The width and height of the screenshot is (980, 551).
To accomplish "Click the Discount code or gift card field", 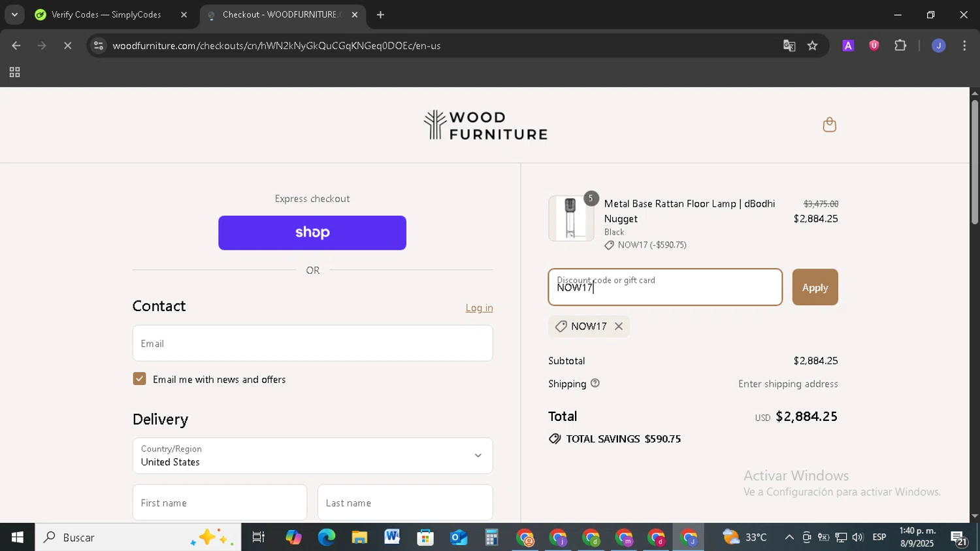I will (x=665, y=287).
